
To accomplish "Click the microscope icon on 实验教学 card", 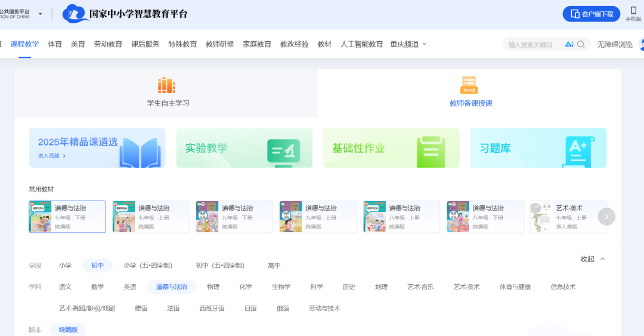I will (x=283, y=152).
